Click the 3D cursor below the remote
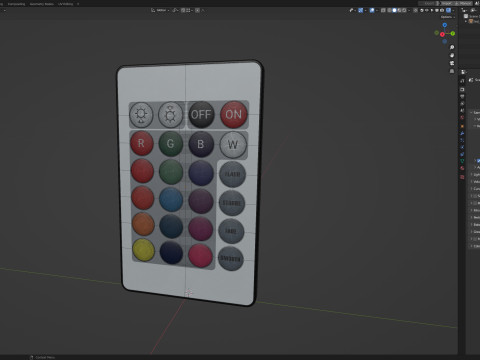The height and width of the screenshot is (360, 480). point(188,293)
